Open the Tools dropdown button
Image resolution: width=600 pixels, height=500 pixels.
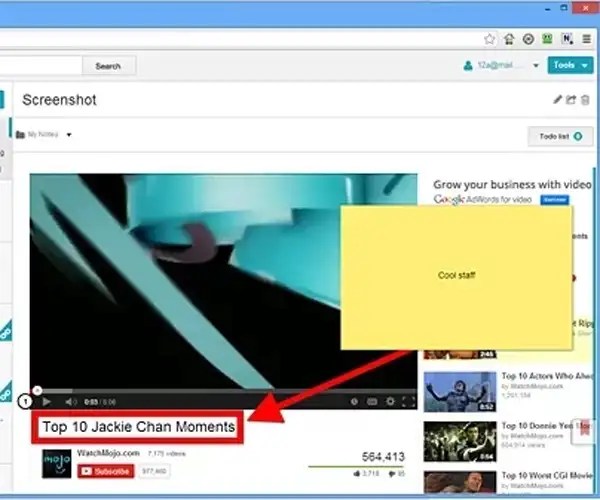[570, 65]
